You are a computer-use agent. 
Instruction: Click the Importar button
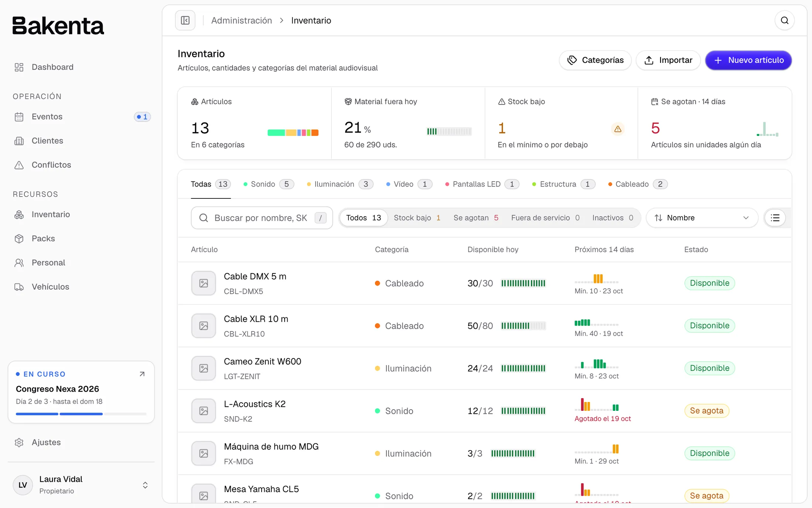pyautogui.click(x=668, y=60)
